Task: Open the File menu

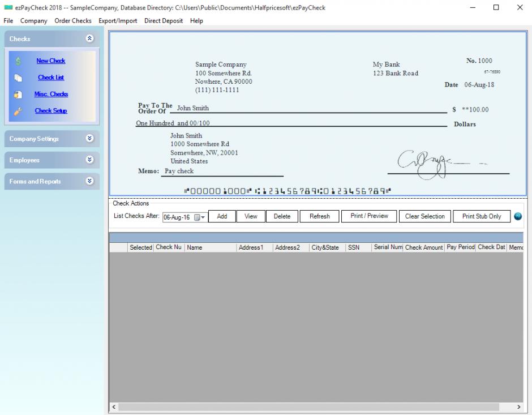Action: [x=8, y=21]
